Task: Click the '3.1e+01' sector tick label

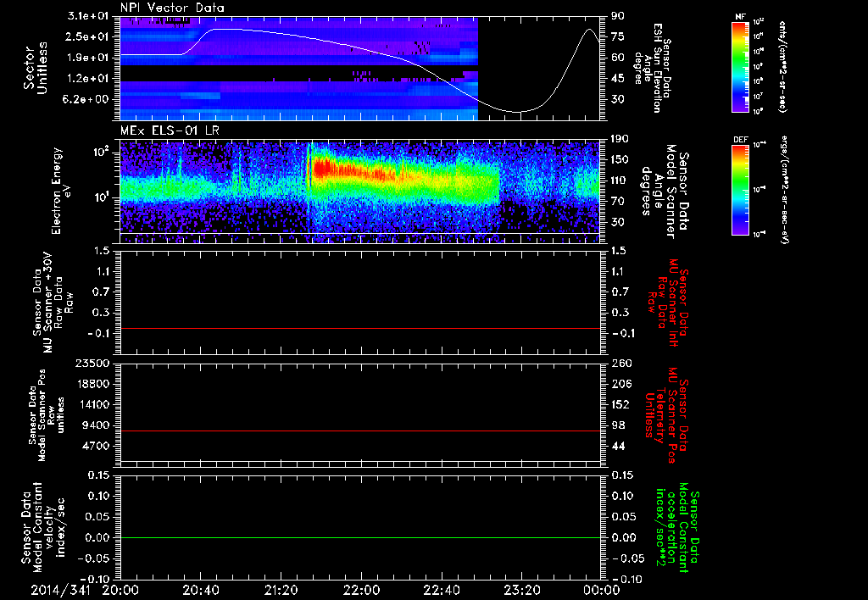Action: click(87, 16)
